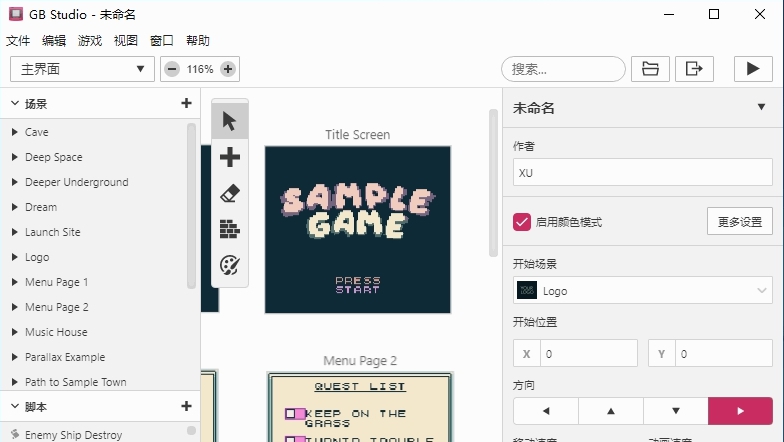Expand the Launch Site scene

click(x=14, y=232)
